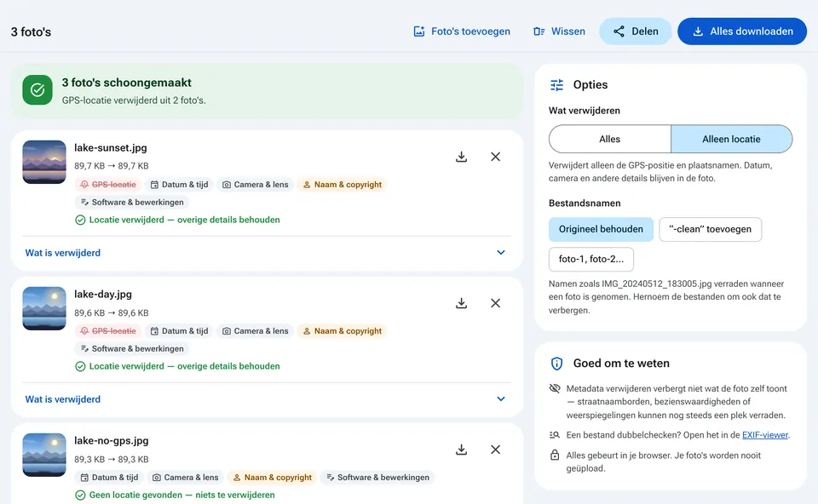Image resolution: width=818 pixels, height=504 pixels.
Task: Clear all photos with Wissen
Action: [559, 31]
